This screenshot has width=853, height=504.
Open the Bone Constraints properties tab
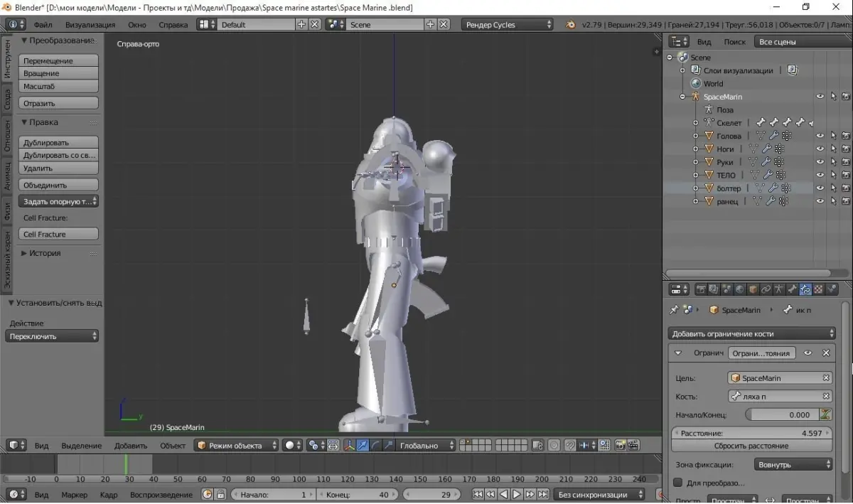[x=805, y=289]
